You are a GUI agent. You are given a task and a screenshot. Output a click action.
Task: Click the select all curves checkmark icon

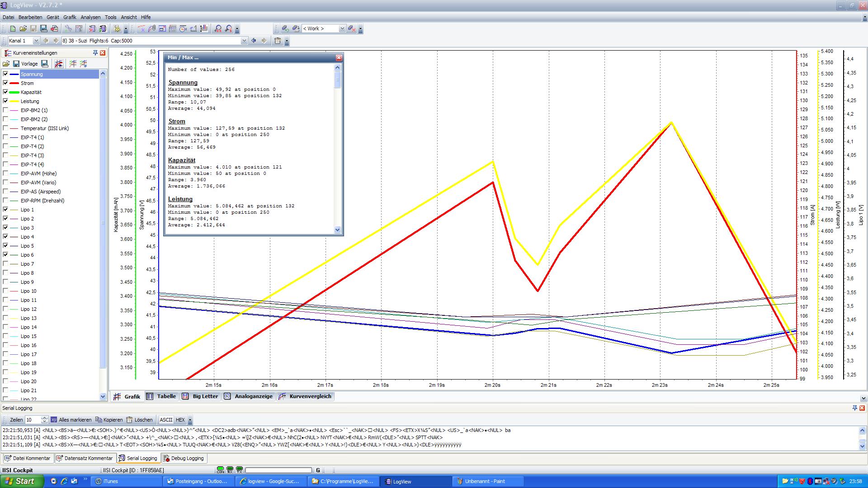(73, 64)
